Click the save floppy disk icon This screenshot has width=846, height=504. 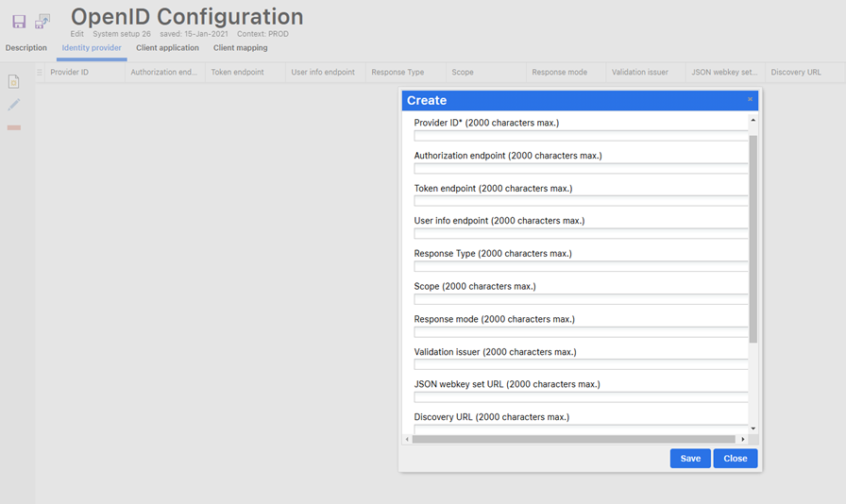19,21
